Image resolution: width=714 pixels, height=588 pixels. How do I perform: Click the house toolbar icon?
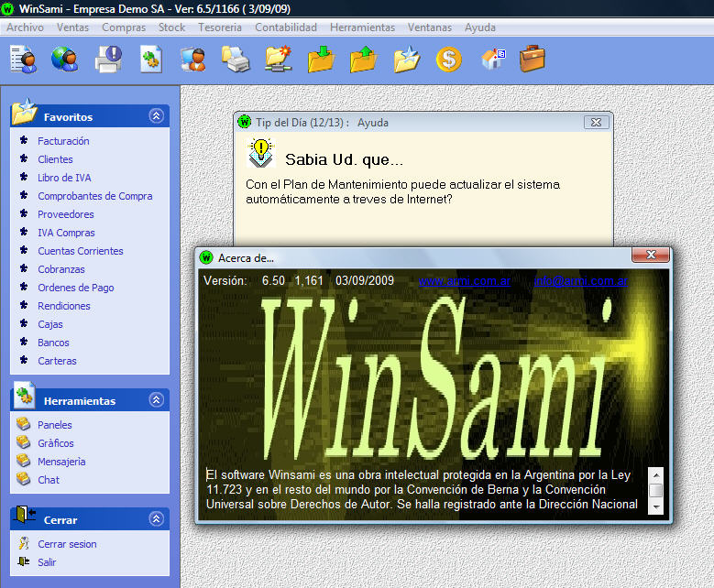pos(493,60)
